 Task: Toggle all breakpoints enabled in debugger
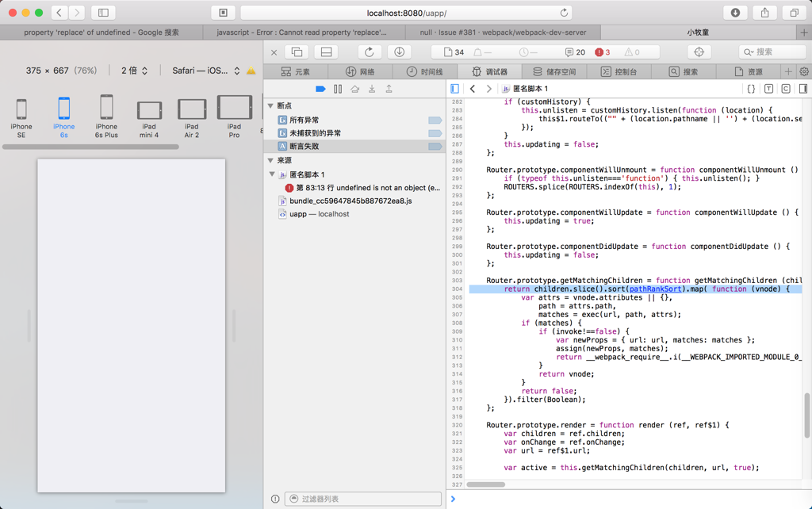click(x=320, y=89)
